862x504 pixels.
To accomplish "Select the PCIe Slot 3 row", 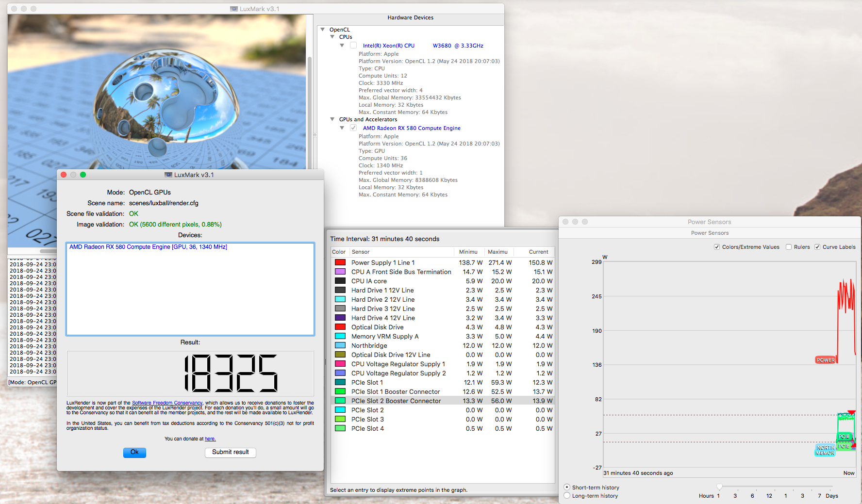I will coord(442,419).
